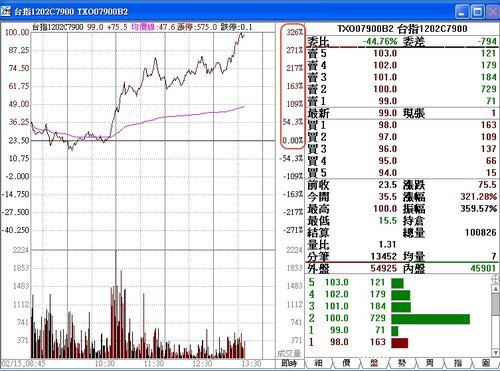Click the 結算 label
This screenshot has height=371, width=500.
click(318, 233)
